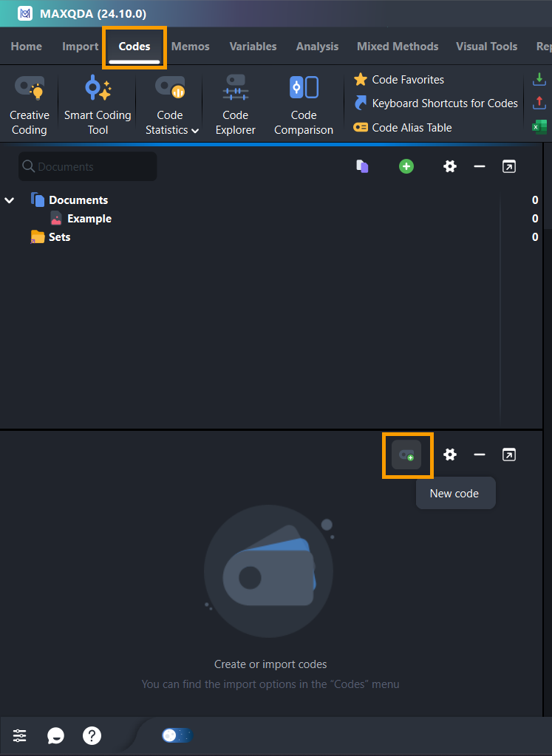Open the code panel gear settings
Screen dimensions: 552x756
(x=450, y=454)
